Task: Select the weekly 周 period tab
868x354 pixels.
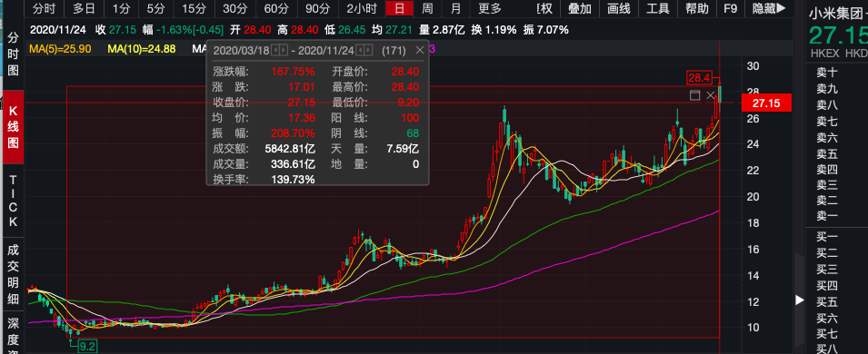Action: [x=427, y=8]
